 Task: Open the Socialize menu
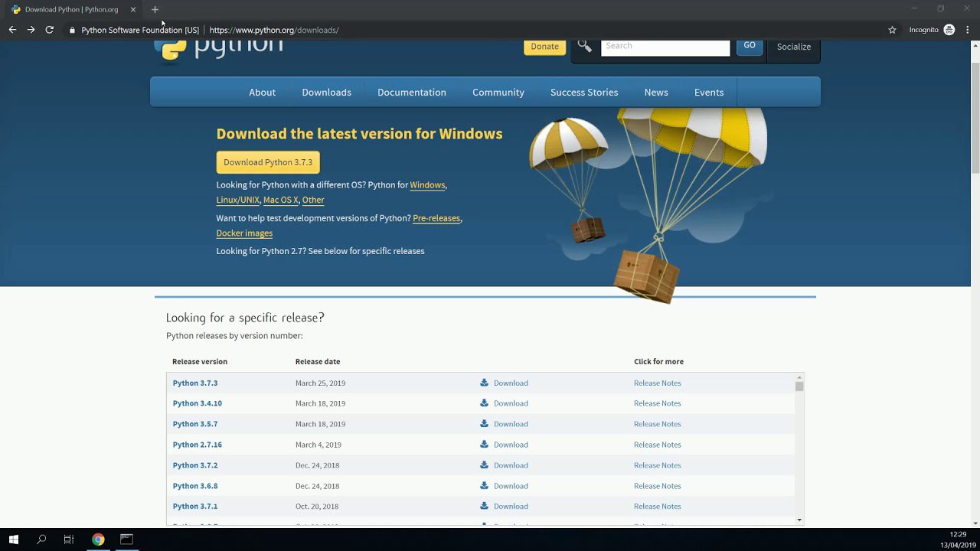794,47
